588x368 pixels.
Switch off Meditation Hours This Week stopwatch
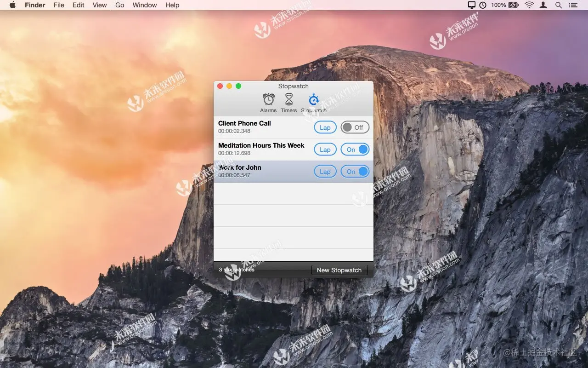355,149
